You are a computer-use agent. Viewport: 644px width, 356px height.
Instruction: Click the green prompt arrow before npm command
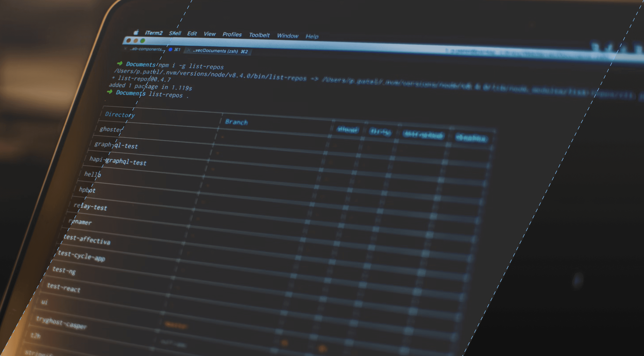pyautogui.click(x=120, y=63)
